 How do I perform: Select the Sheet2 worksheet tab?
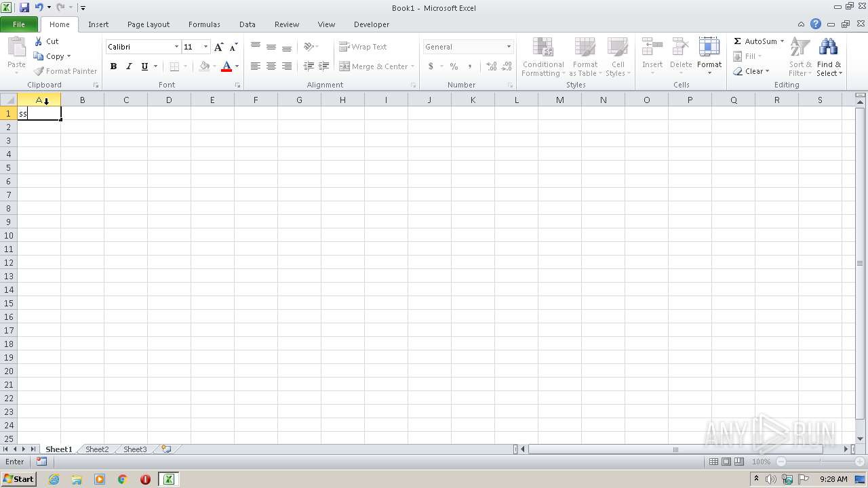click(x=97, y=449)
